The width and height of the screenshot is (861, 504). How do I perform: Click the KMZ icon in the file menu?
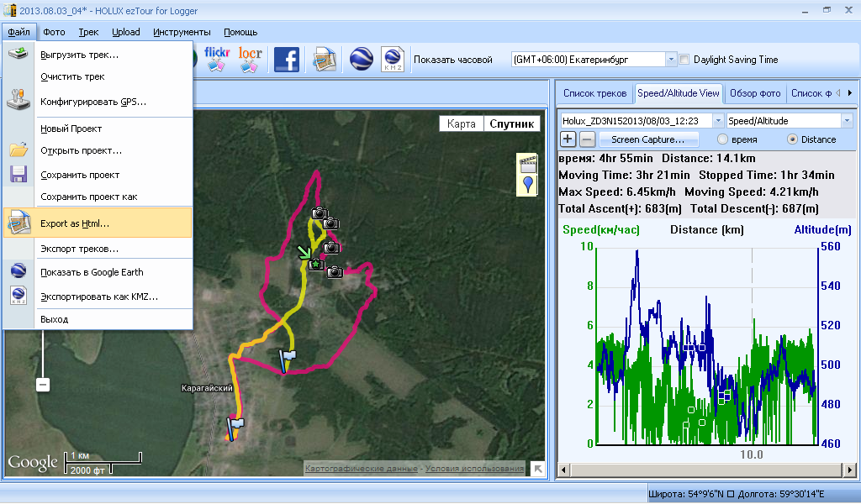tap(18, 295)
